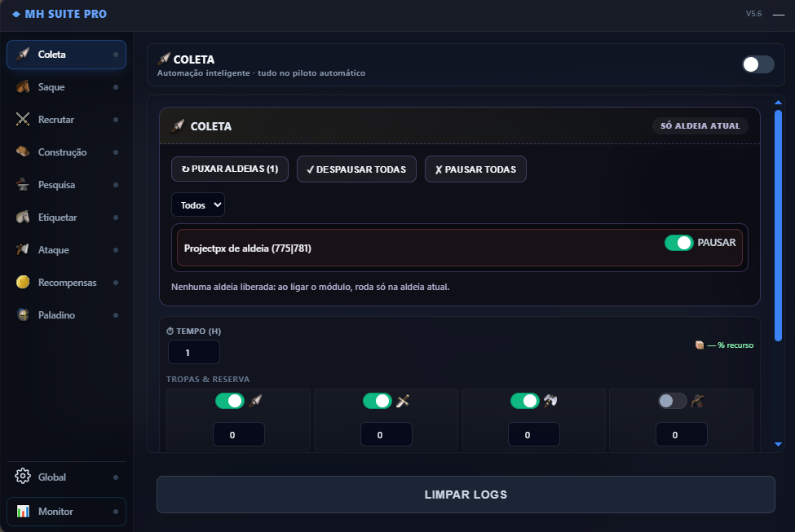Click the spear troop icon in Tropas
This screenshot has width=795, height=532.
(x=255, y=401)
